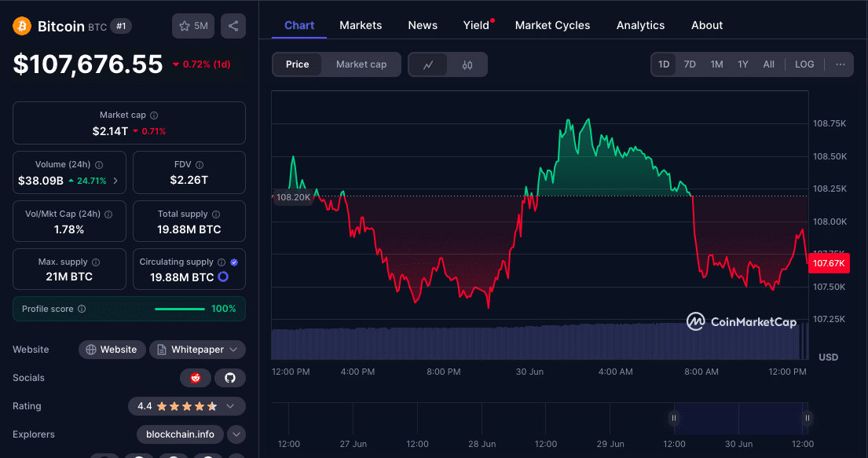The height and width of the screenshot is (458, 868).
Task: Open the share icon button
Action: [x=233, y=26]
